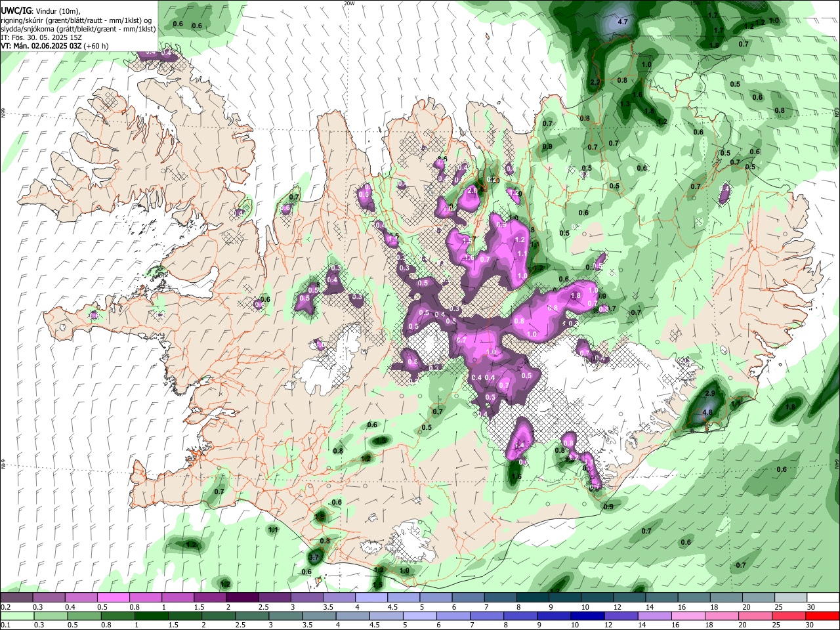This screenshot has height=630, width=840.
Task: Click the '(+60 h)' forecast offset text
Action: [x=96, y=46]
